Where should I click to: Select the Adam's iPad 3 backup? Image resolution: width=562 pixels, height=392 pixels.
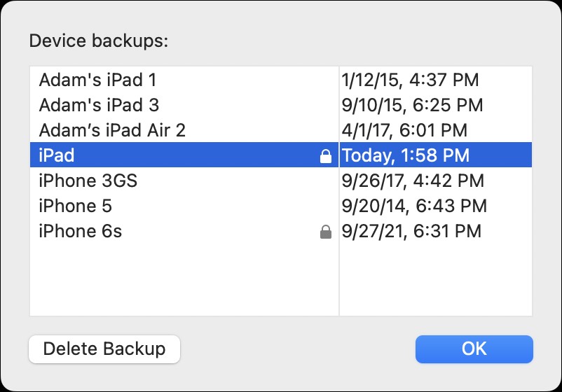coord(99,105)
